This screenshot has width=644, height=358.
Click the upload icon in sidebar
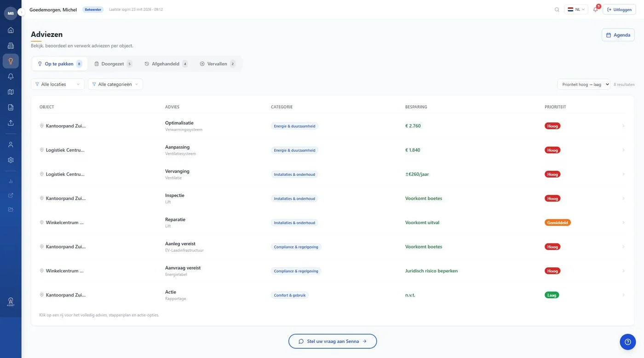(11, 123)
